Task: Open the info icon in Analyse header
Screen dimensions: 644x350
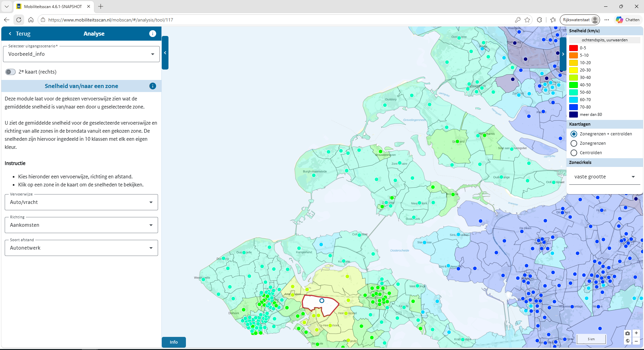Action: (153, 34)
